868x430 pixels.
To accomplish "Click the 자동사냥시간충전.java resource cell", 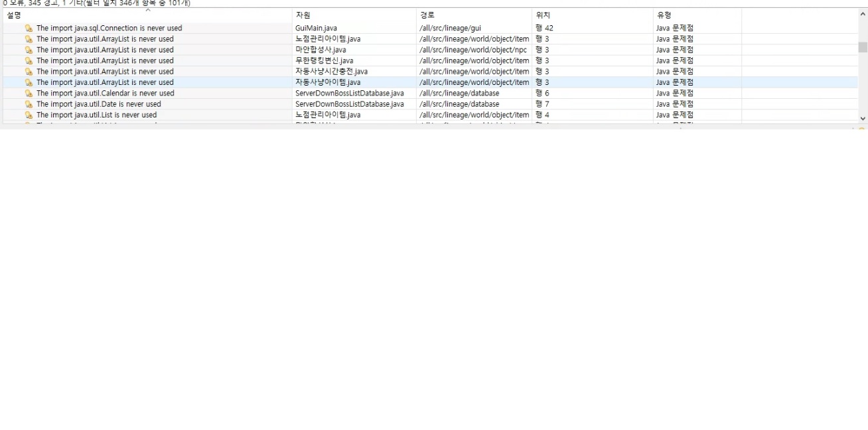I will pos(331,72).
